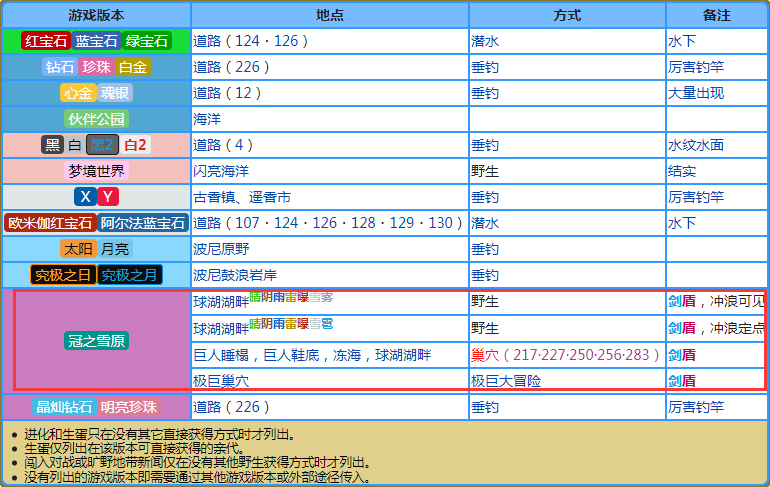Click 厉害钓竿 in the 晶灿钻石 row
Viewport: 770px width, 487px height.
click(696, 407)
